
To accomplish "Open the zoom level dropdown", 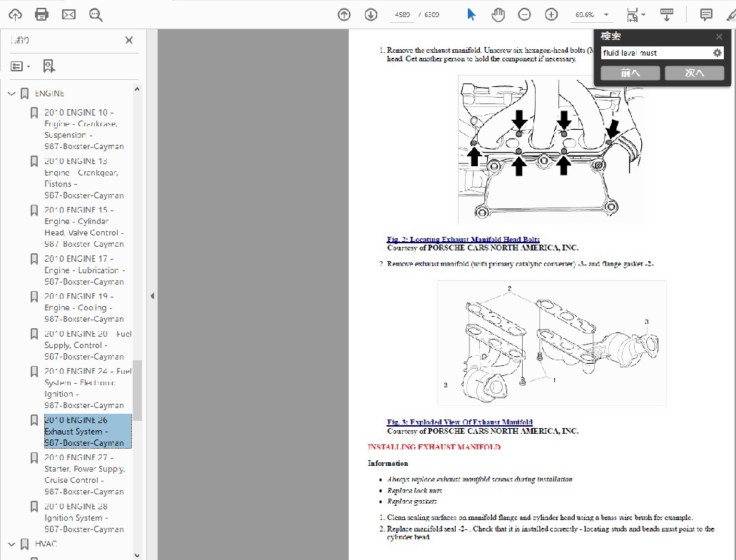I will point(606,14).
